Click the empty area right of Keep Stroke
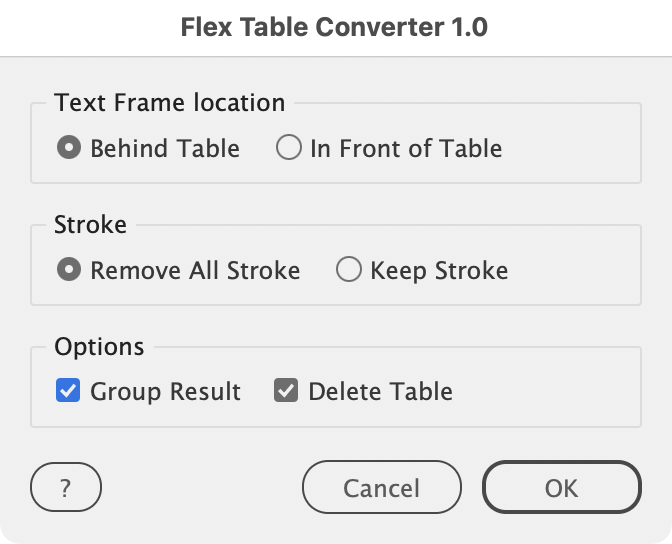The height and width of the screenshot is (544, 672). coord(575,270)
